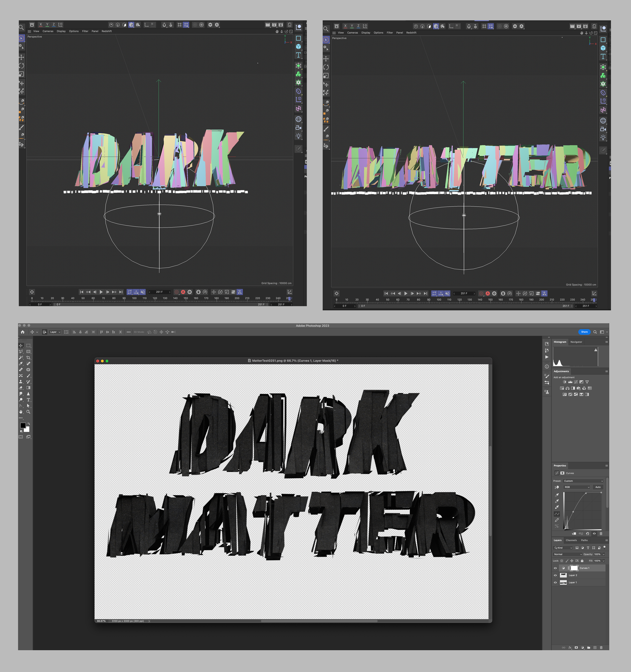Click the Auto button in Curves
Viewport: 631px width, 672px height.
pos(598,487)
